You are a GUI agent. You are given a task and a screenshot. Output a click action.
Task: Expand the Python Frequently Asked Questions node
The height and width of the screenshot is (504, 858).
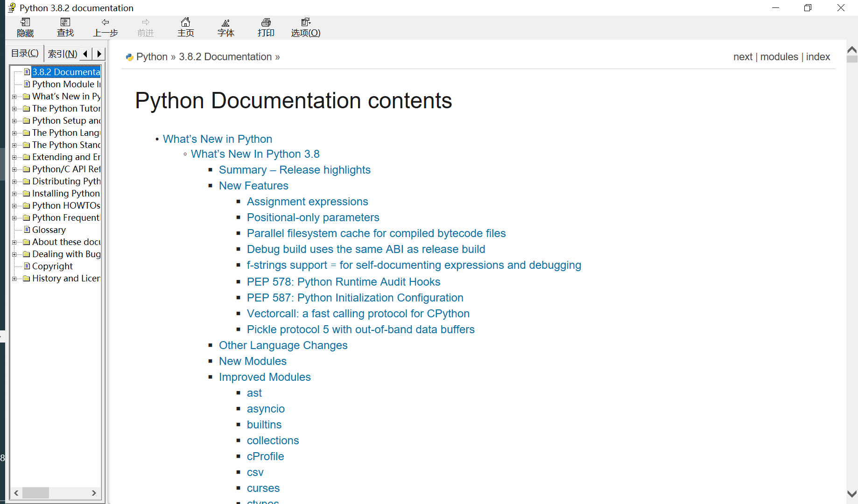coord(14,218)
